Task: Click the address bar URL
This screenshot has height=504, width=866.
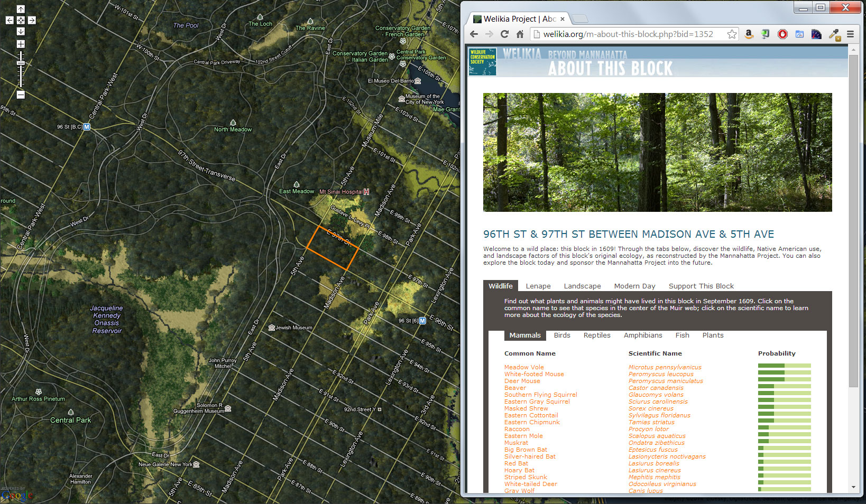Action: pyautogui.click(x=628, y=34)
